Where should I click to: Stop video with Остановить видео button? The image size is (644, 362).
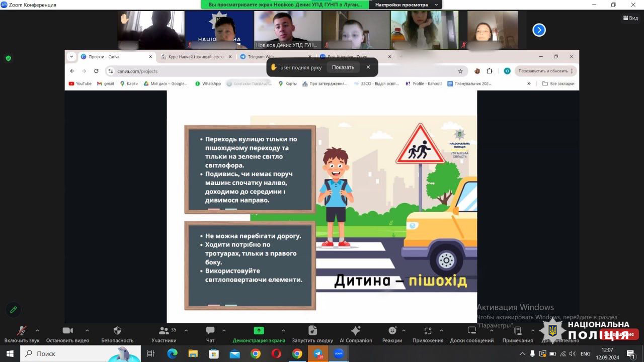pyautogui.click(x=67, y=331)
